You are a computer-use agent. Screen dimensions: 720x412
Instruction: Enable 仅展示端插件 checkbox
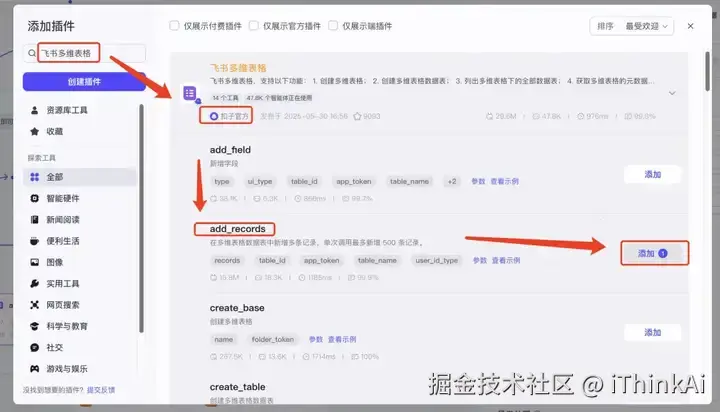(x=333, y=26)
